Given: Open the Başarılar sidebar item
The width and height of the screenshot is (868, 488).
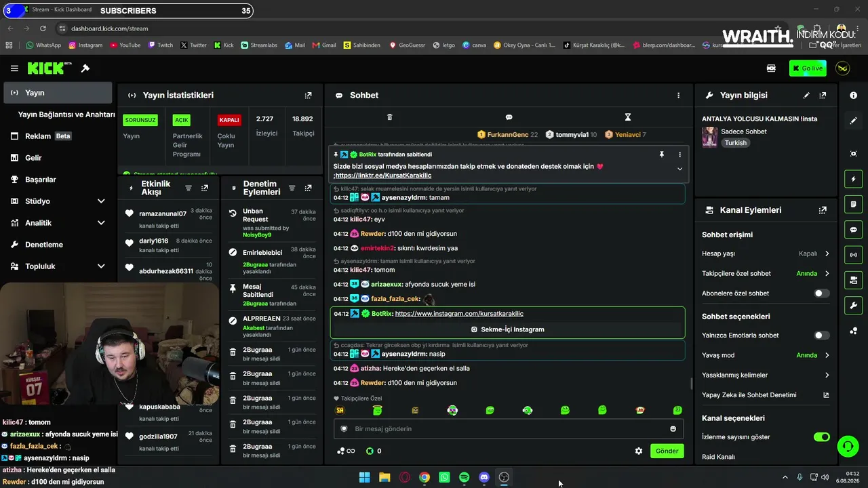Looking at the screenshot, I should (58, 180).
